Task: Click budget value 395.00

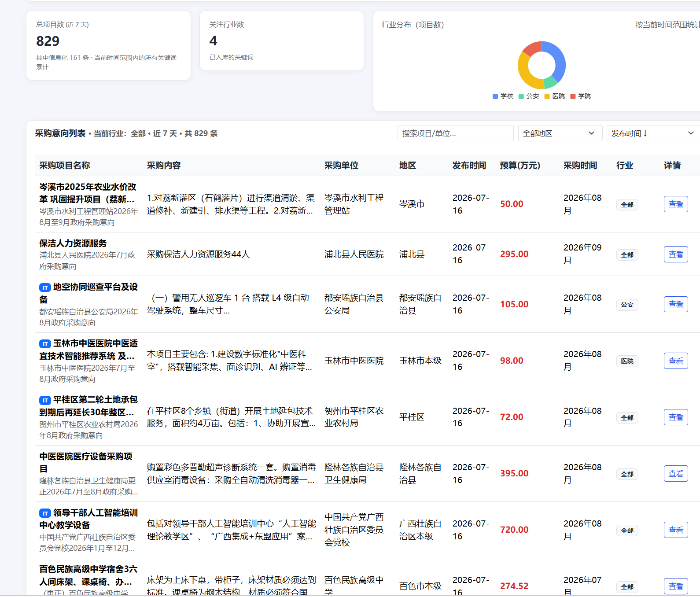Action: 514,474
